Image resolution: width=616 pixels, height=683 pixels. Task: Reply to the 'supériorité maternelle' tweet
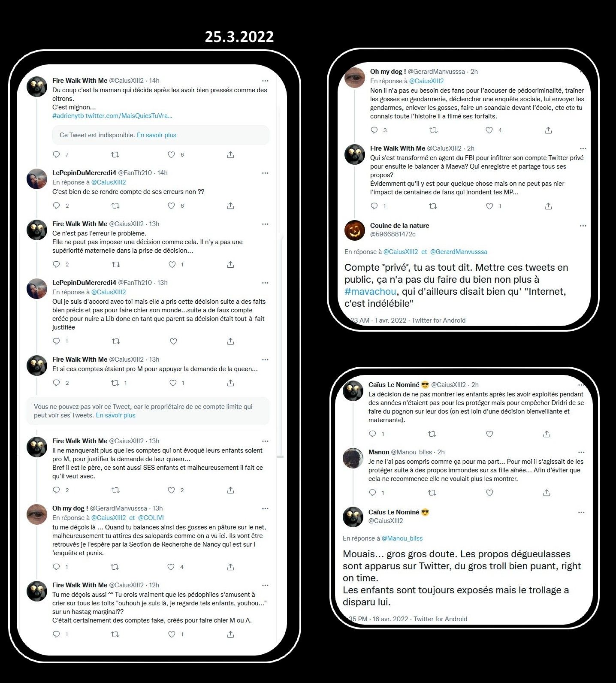click(56, 264)
